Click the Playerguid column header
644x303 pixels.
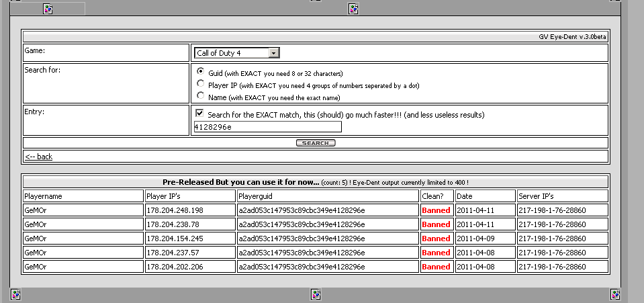point(328,196)
